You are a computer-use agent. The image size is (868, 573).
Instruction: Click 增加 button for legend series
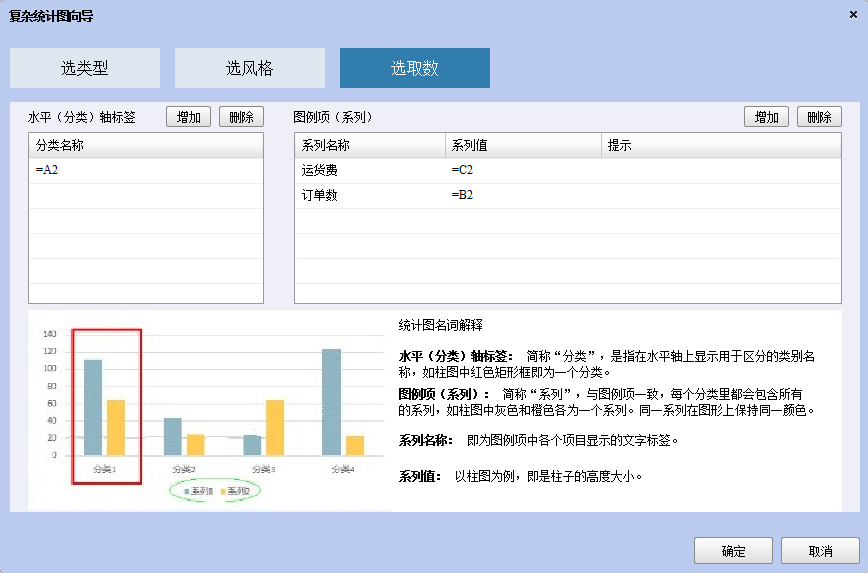click(767, 117)
